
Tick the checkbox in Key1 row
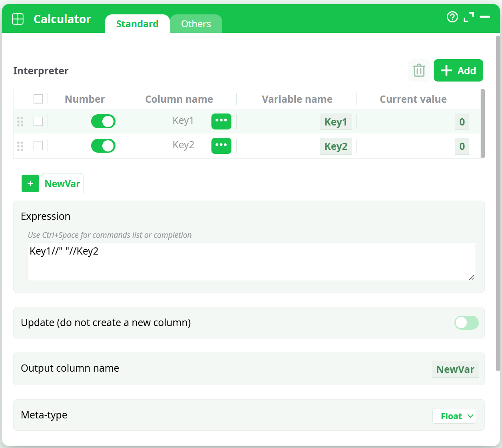pos(38,121)
